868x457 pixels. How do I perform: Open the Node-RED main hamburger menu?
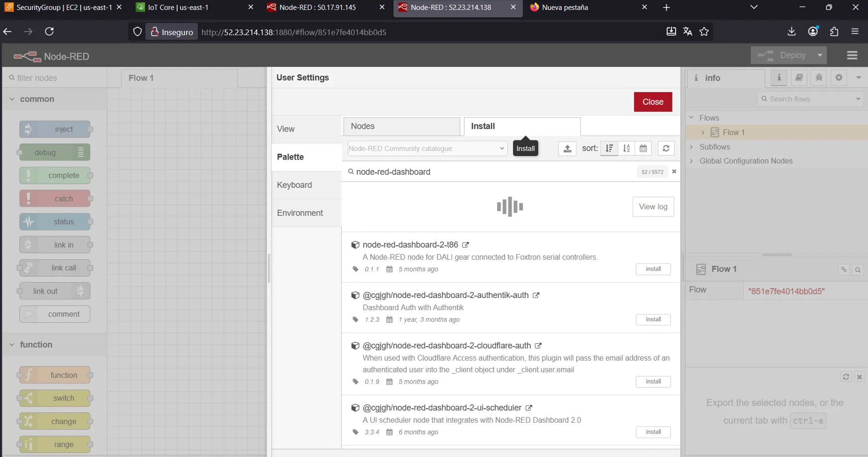pos(852,56)
